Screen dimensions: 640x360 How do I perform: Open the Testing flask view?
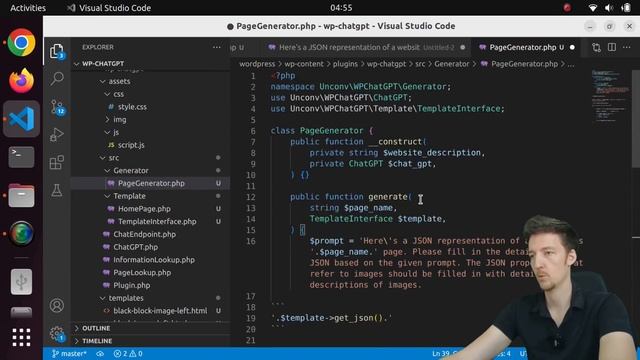[57, 190]
